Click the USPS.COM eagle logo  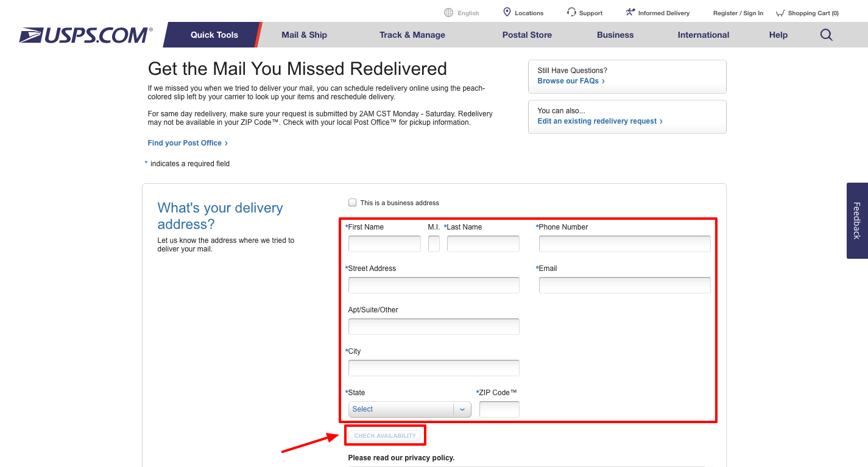coord(86,35)
